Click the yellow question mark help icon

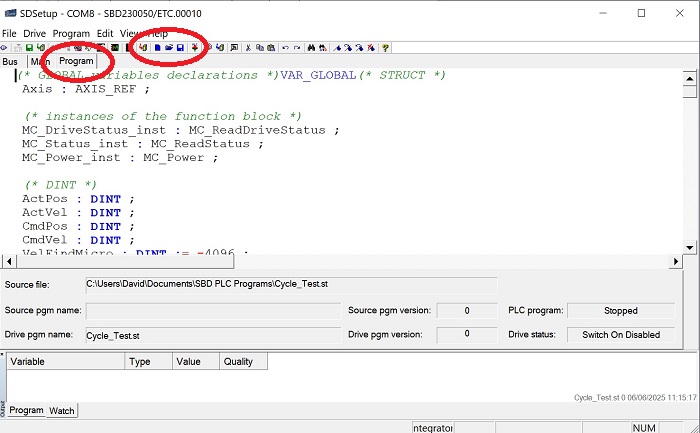(385, 47)
